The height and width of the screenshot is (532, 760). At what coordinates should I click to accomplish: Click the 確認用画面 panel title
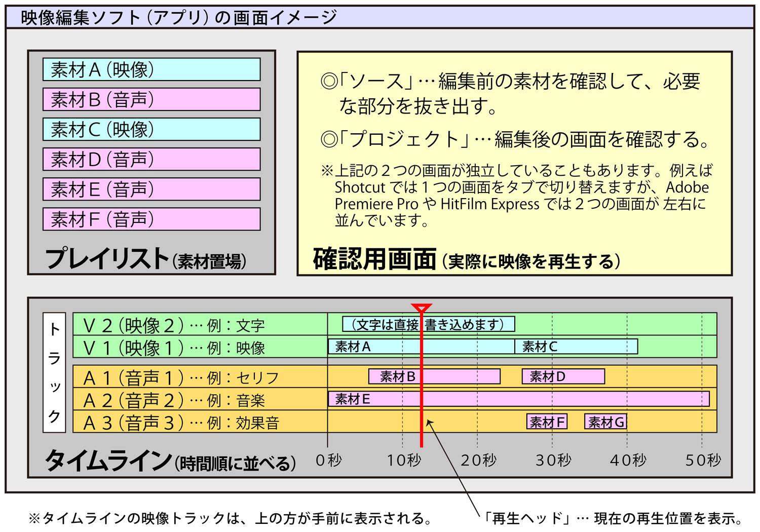click(x=467, y=259)
